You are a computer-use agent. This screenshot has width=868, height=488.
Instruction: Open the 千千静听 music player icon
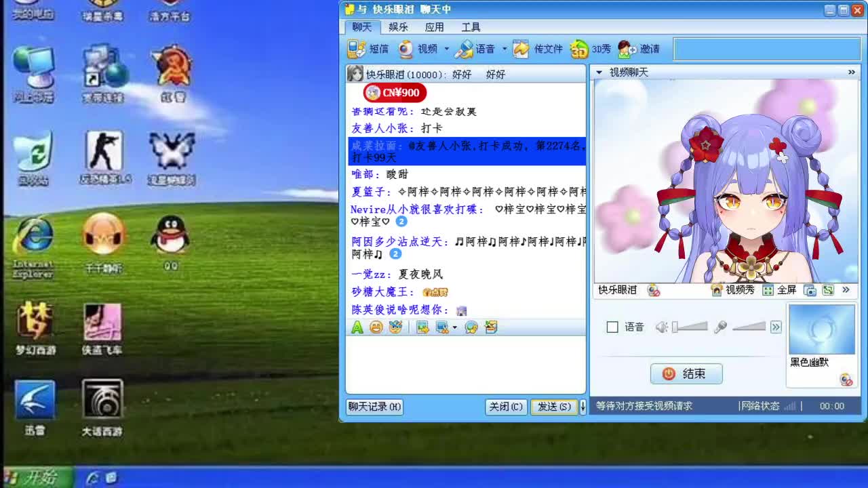point(103,243)
